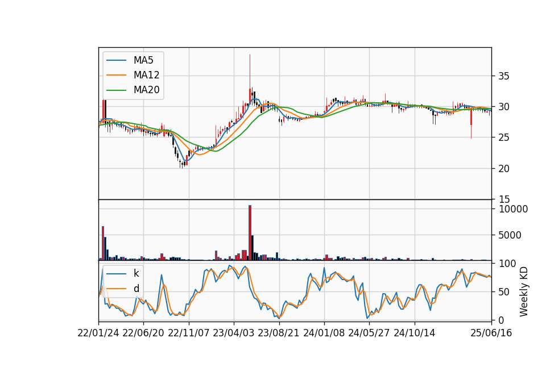Click the KD axis label 100
This screenshot has width=546, height=392.
(x=507, y=264)
